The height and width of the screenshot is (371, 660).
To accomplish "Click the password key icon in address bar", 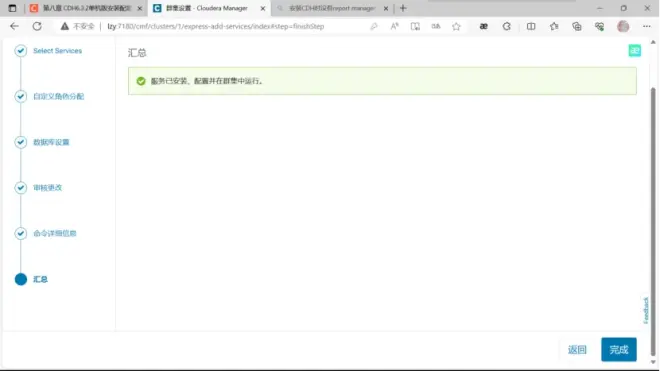I will 374,27.
